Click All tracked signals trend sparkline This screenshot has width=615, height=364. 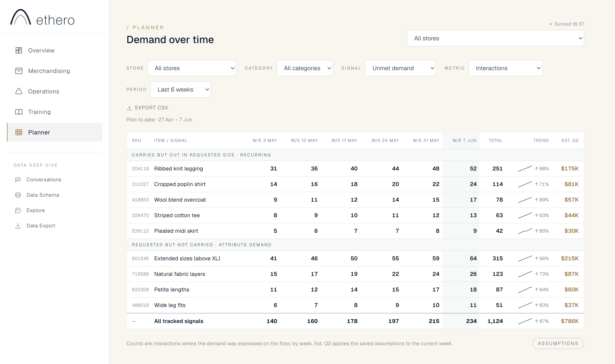point(525,321)
